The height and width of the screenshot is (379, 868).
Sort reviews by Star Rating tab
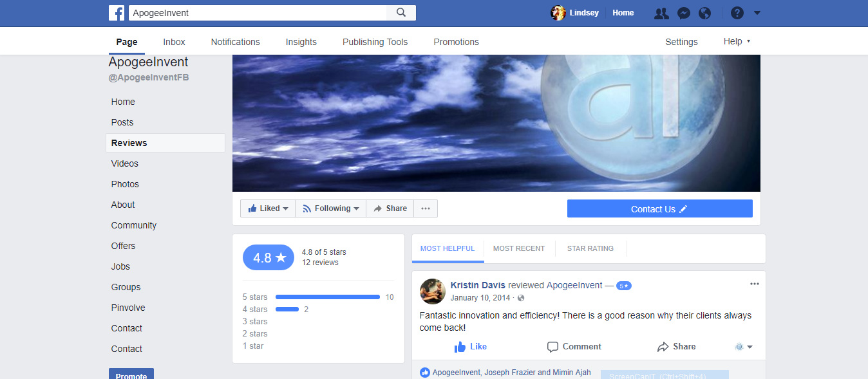point(590,248)
